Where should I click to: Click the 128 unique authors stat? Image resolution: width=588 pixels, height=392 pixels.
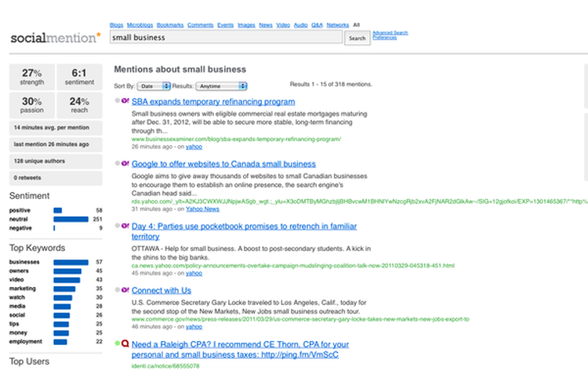(x=56, y=162)
